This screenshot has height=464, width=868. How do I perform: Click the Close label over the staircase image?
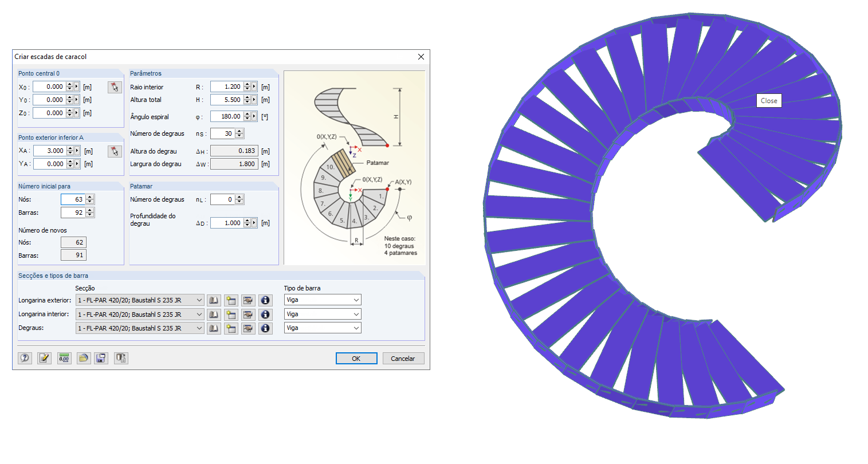(x=769, y=101)
